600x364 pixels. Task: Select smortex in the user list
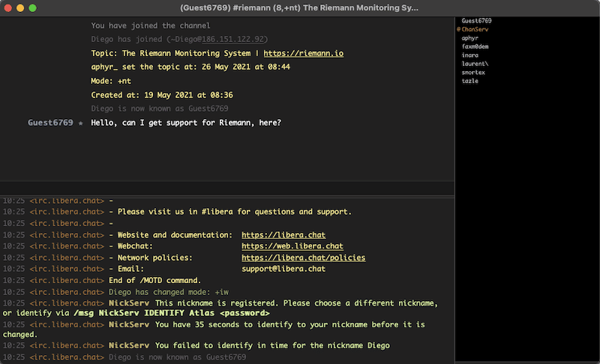click(473, 72)
